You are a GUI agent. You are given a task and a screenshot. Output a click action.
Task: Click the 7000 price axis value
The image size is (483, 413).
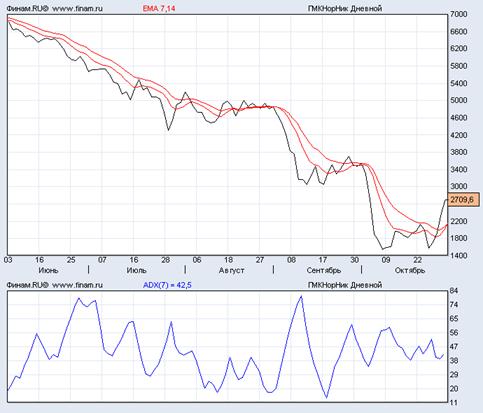tap(459, 14)
